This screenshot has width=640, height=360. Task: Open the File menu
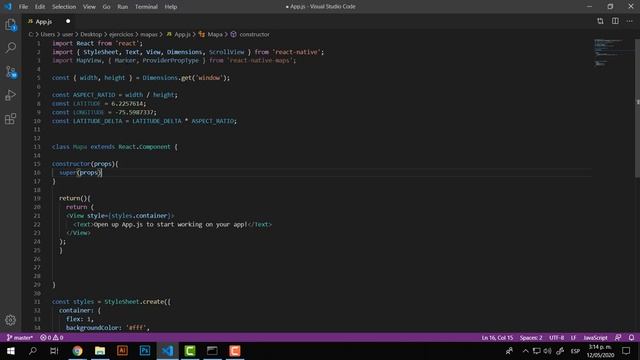click(x=23, y=7)
